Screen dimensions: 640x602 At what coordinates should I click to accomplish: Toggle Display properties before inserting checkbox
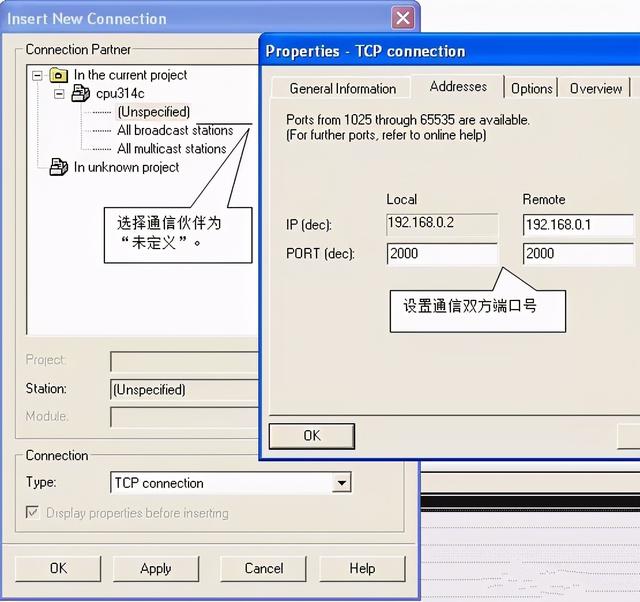(33, 513)
